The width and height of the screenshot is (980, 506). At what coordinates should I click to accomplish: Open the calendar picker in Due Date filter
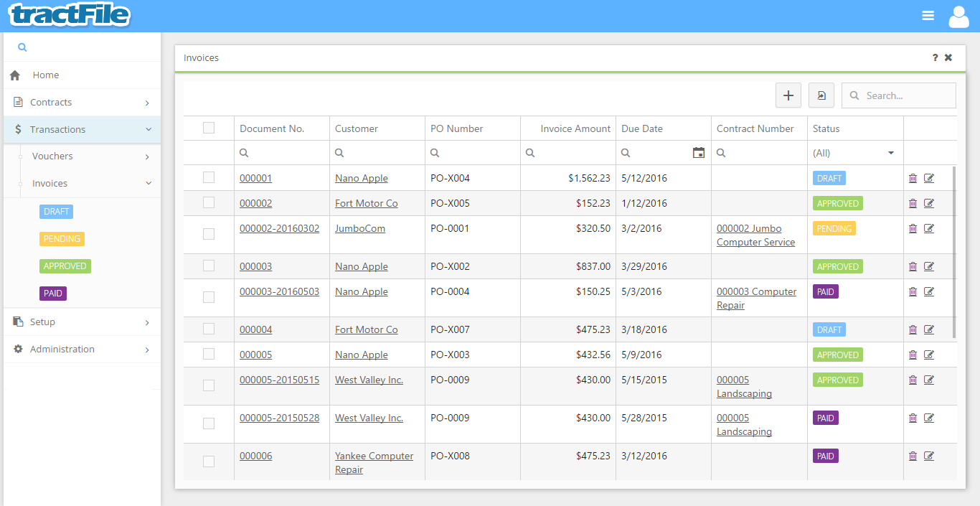coord(698,152)
